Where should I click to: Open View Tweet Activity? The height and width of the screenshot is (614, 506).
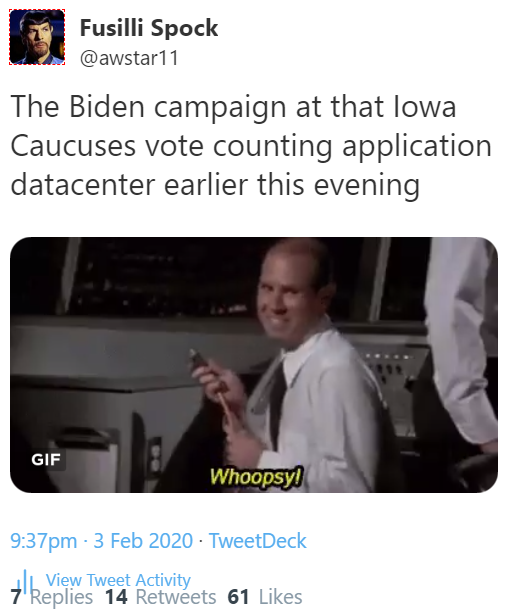tap(118, 580)
